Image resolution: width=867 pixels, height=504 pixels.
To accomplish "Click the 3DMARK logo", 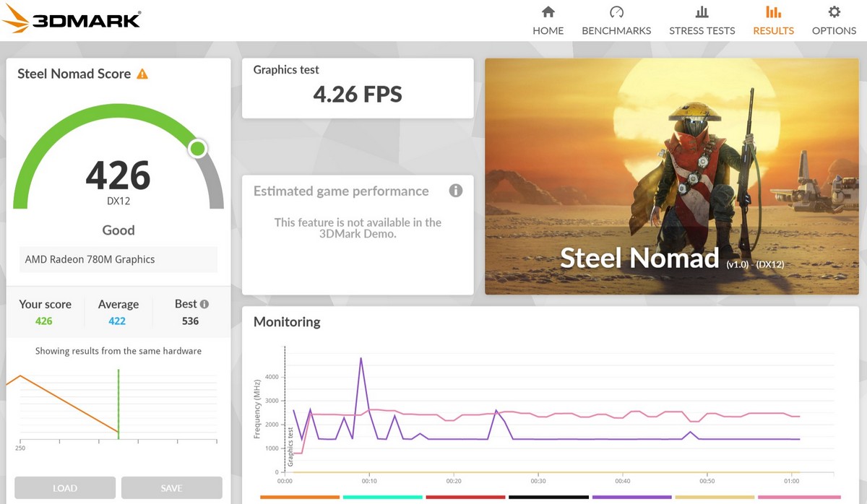I will pyautogui.click(x=72, y=18).
